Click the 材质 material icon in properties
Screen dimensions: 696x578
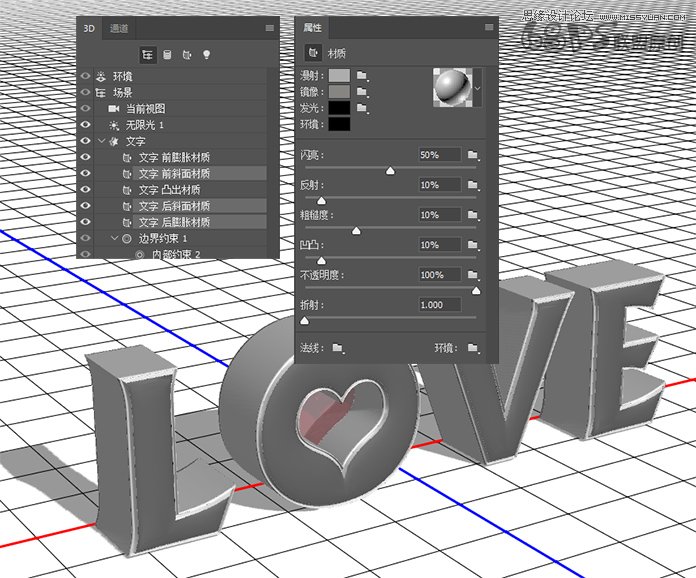click(x=313, y=53)
